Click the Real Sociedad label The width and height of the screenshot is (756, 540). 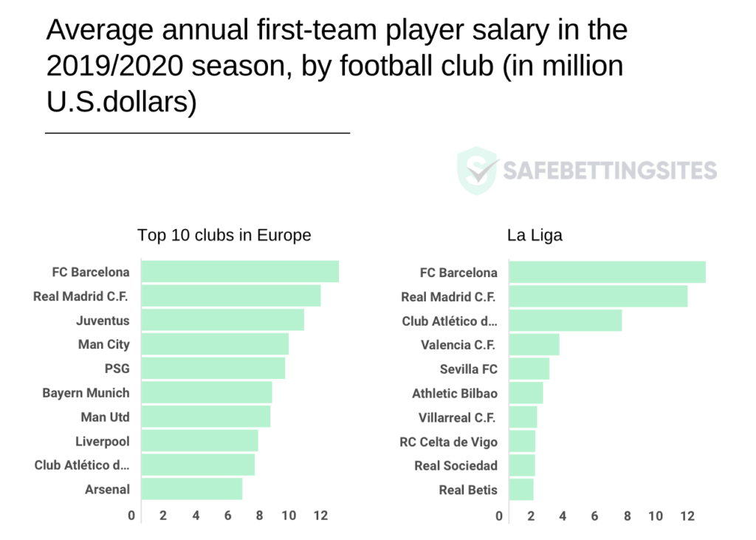[x=456, y=465]
